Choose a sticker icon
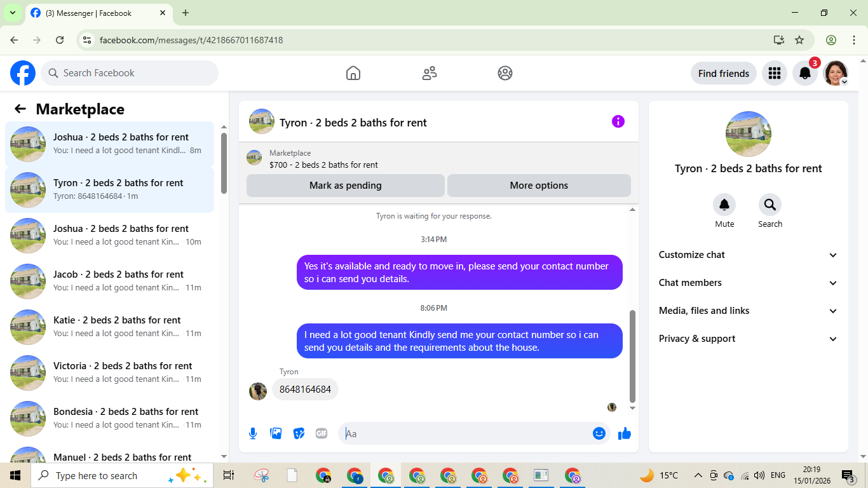The image size is (868, 488). 299,433
